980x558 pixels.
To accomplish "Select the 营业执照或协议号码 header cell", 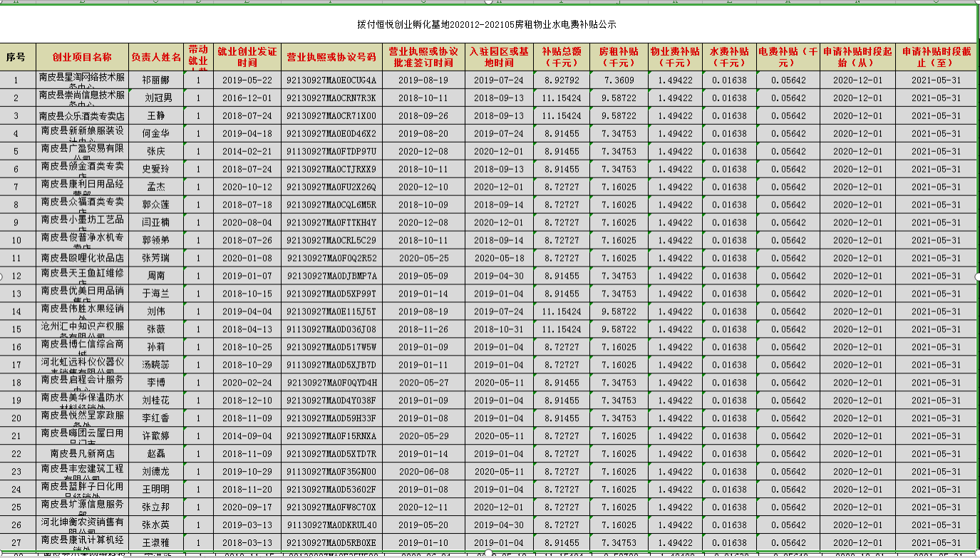I will click(331, 56).
